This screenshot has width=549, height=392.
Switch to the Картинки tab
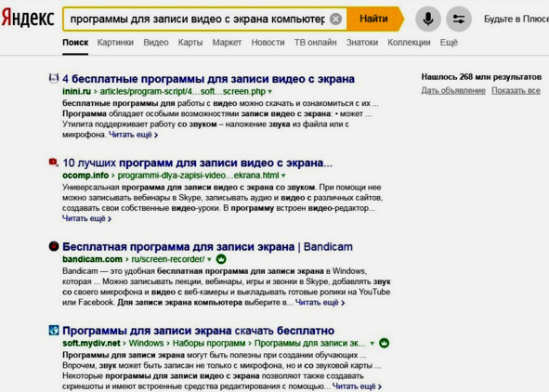[x=115, y=43]
